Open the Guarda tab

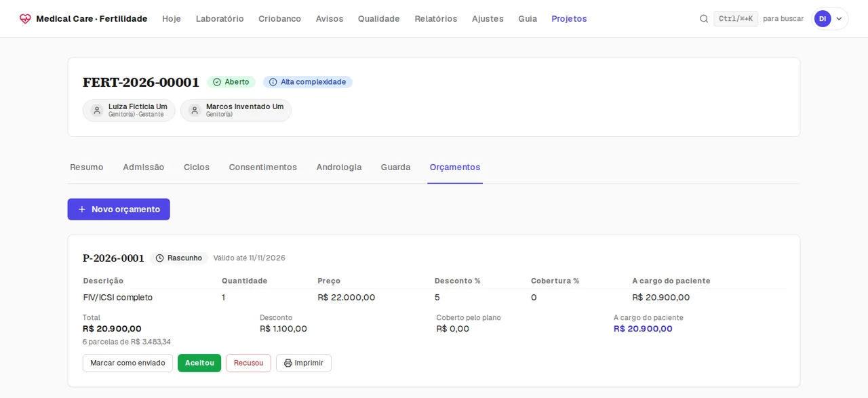(395, 167)
